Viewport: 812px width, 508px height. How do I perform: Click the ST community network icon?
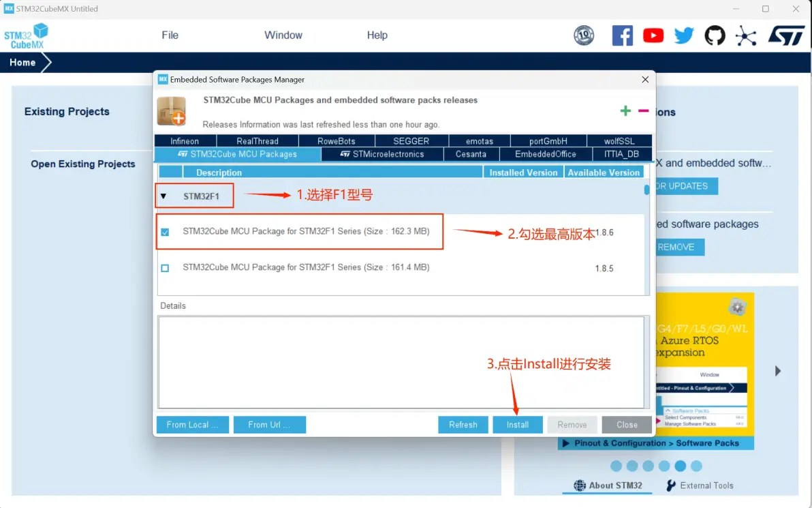pyautogui.click(x=746, y=35)
